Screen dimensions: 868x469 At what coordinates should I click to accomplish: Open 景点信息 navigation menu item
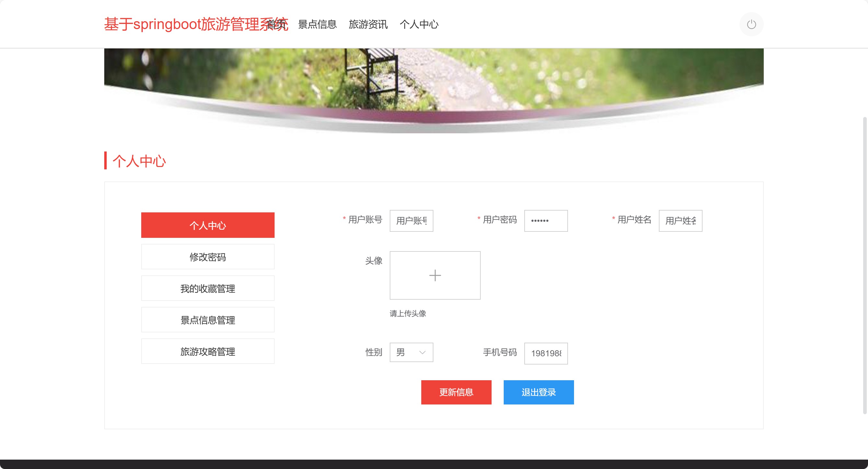coord(317,24)
